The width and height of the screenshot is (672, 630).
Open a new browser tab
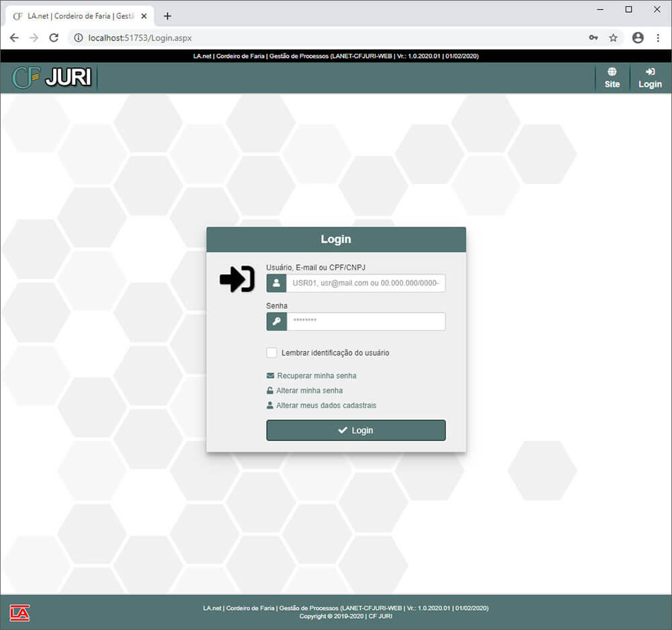[x=167, y=16]
